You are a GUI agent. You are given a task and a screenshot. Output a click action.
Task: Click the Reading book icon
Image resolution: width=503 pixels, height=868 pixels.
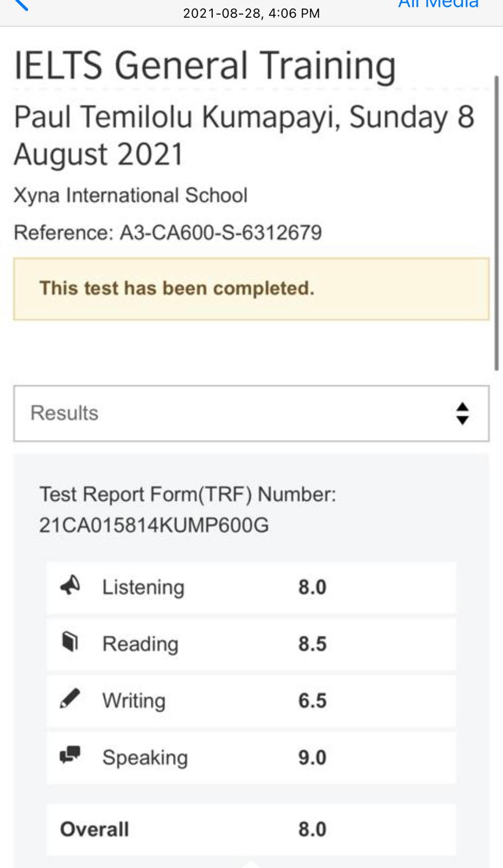[x=70, y=642]
